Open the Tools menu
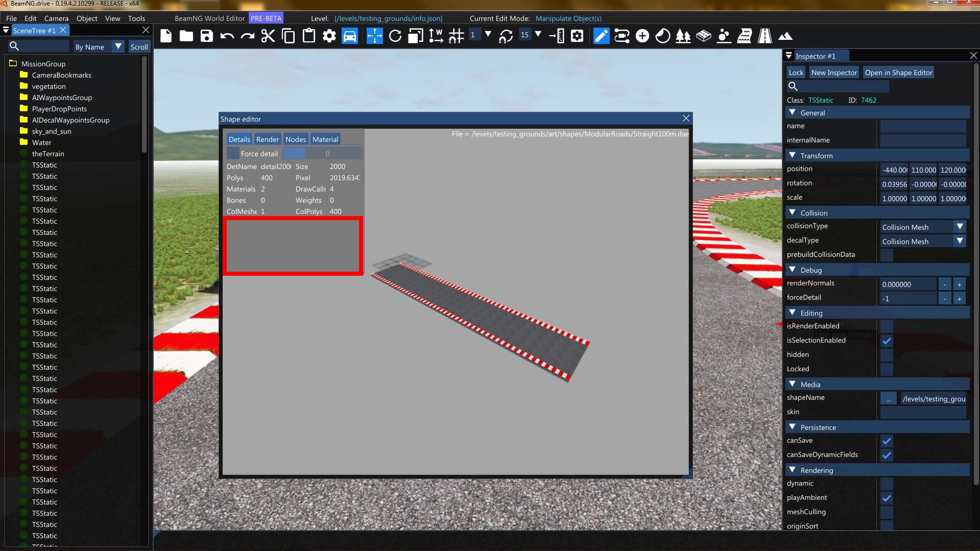Image resolution: width=980 pixels, height=551 pixels. 136,18
